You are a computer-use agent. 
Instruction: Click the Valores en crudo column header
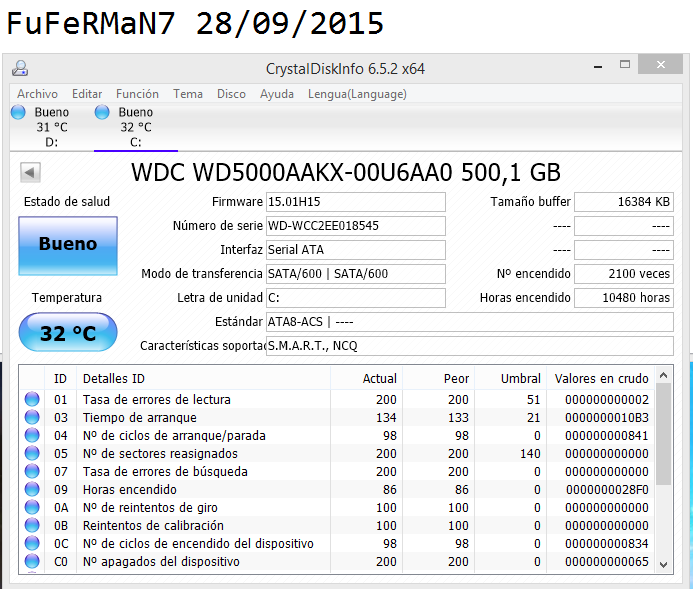[600, 379]
